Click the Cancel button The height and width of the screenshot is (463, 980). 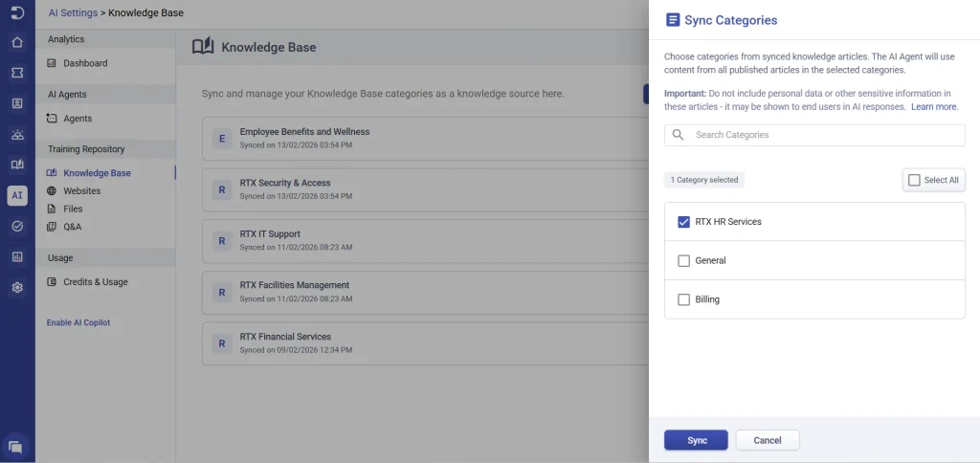tap(768, 440)
